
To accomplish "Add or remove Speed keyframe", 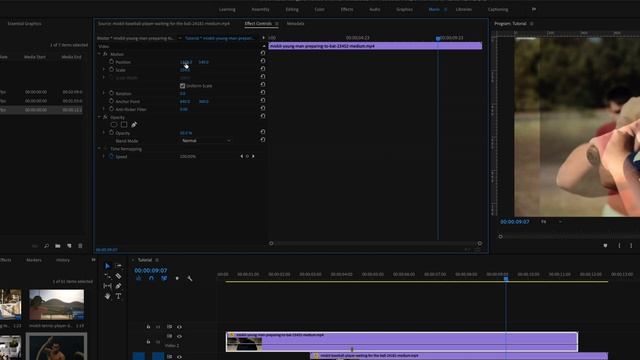I will [247, 156].
